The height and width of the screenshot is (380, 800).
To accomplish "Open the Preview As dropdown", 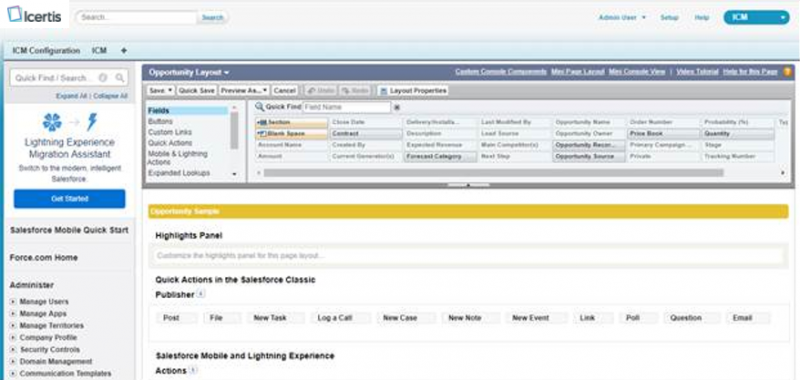I will click(x=244, y=90).
